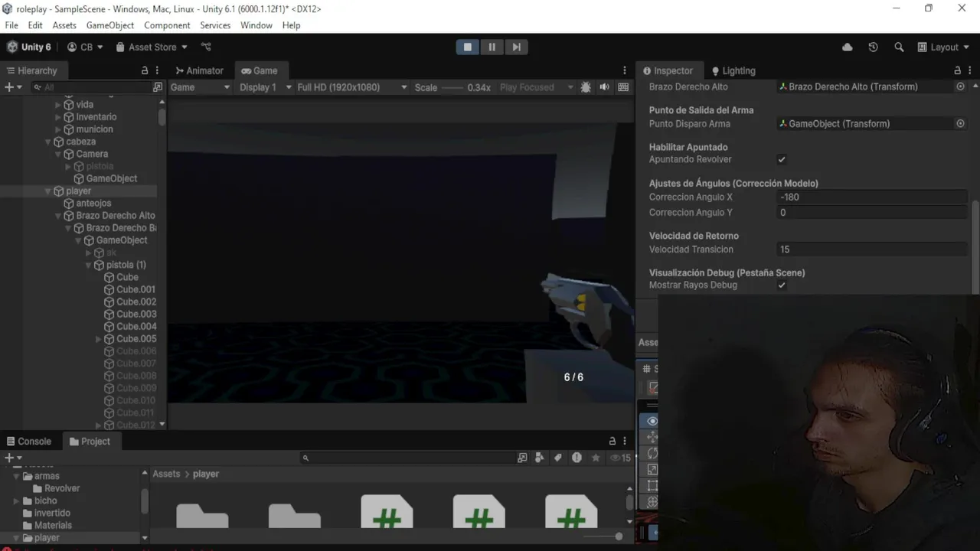980x551 pixels.
Task: Open Unity Cloud status icon
Action: click(x=848, y=47)
